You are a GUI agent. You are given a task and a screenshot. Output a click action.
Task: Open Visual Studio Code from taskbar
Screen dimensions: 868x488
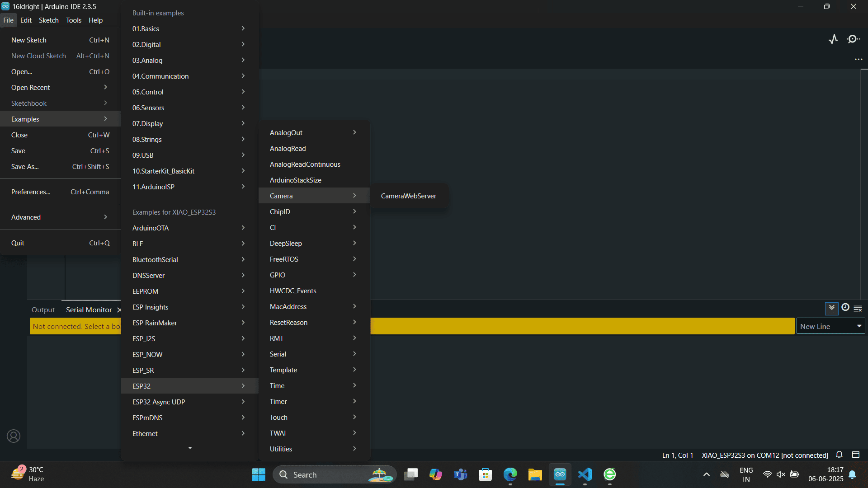click(585, 474)
